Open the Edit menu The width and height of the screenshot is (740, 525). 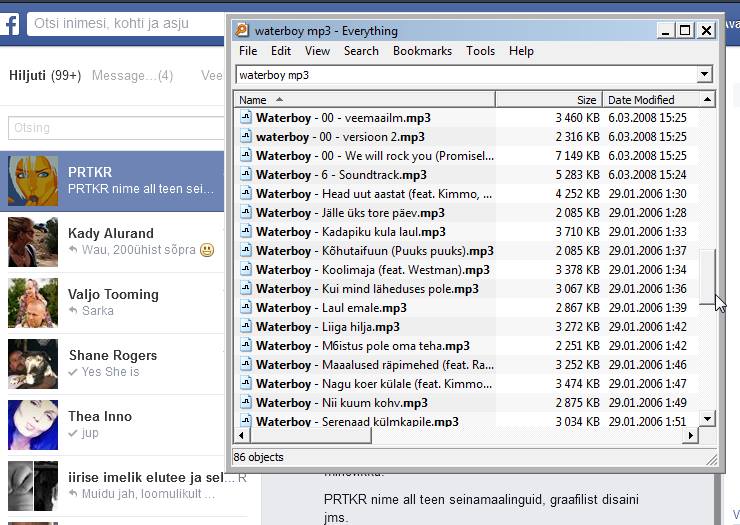[x=281, y=51]
